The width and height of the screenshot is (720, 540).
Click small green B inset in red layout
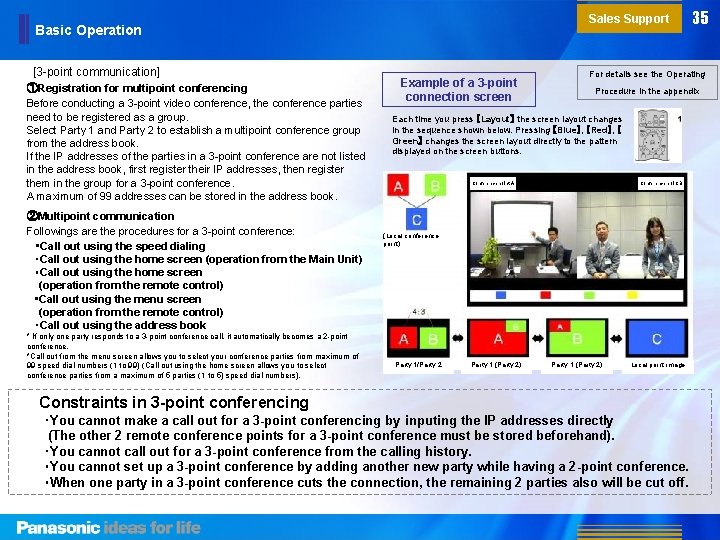tap(516, 326)
